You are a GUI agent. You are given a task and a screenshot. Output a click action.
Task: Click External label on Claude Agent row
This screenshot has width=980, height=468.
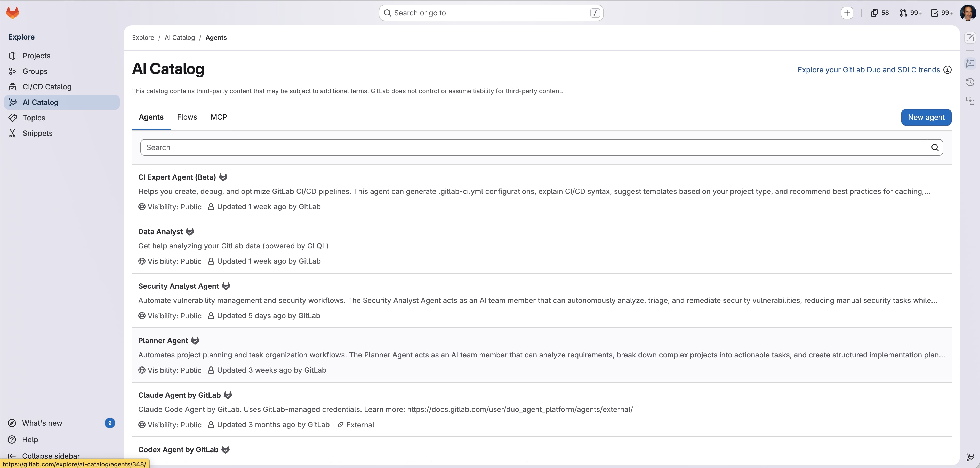[356, 425]
